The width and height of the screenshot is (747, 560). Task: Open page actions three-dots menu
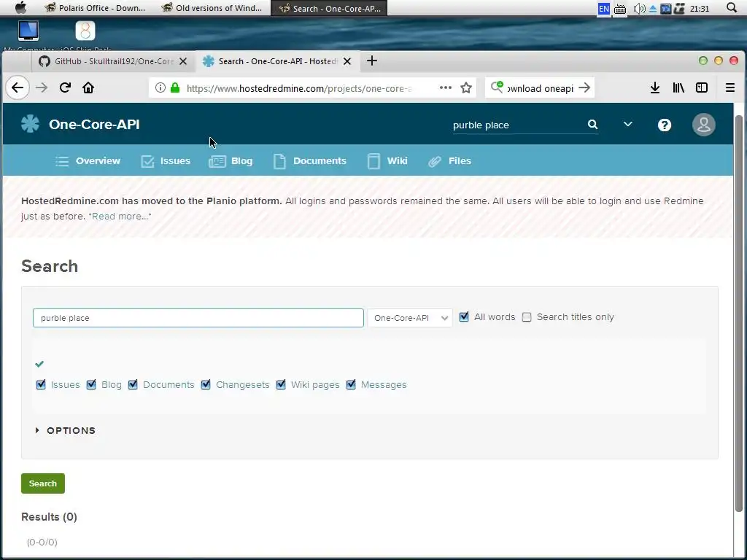point(446,87)
